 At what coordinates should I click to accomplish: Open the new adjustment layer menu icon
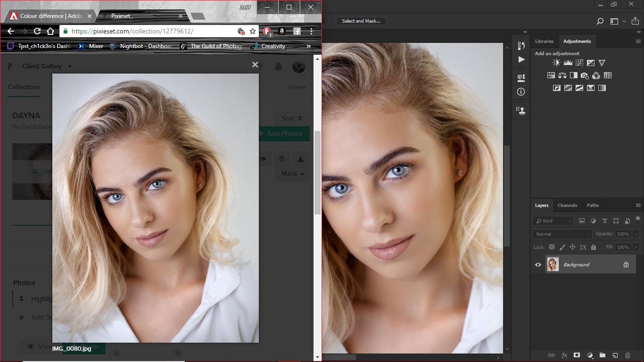point(590,355)
